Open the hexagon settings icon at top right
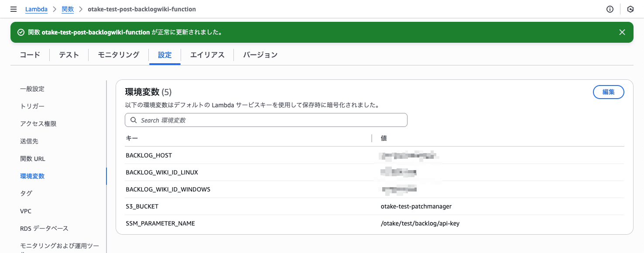This screenshot has width=644, height=253. 630,9
